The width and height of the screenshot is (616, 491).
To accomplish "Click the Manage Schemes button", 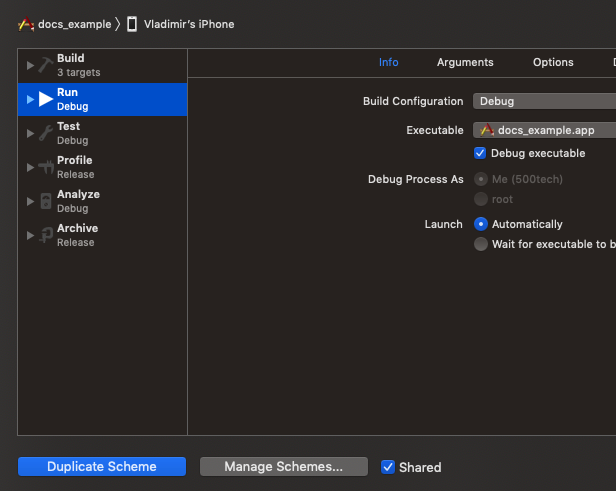I will [x=283, y=466].
